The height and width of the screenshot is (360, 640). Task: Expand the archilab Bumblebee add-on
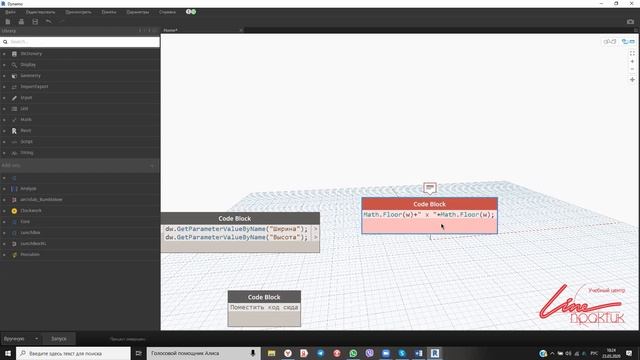click(x=4, y=200)
